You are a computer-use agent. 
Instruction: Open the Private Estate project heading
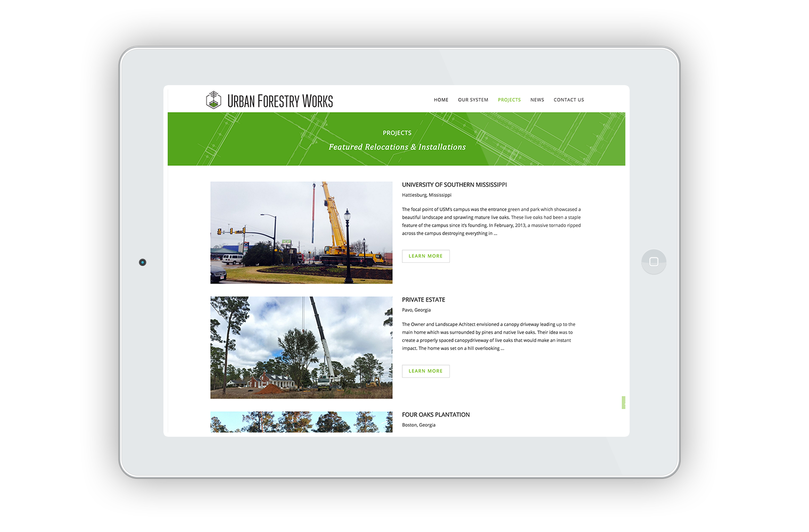[x=423, y=300]
